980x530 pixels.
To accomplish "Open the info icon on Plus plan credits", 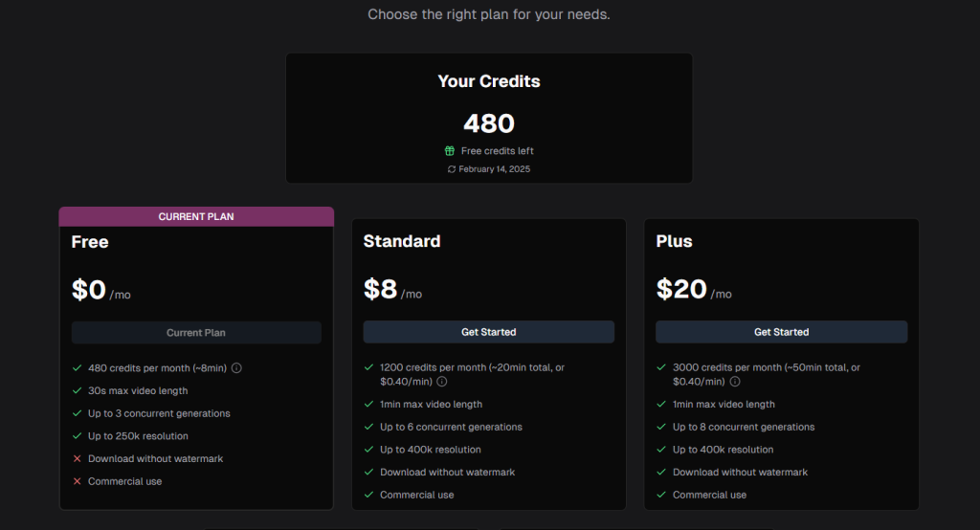I will [735, 382].
